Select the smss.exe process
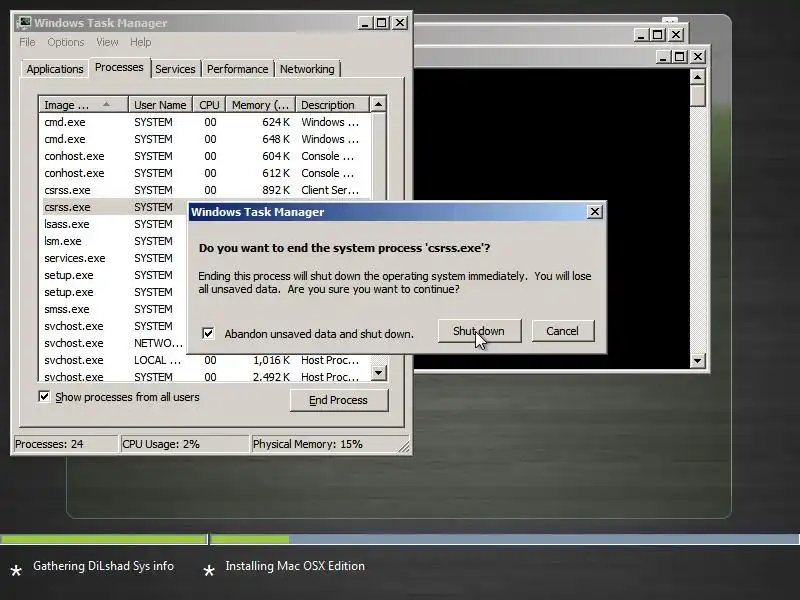800x600 pixels. [113, 309]
